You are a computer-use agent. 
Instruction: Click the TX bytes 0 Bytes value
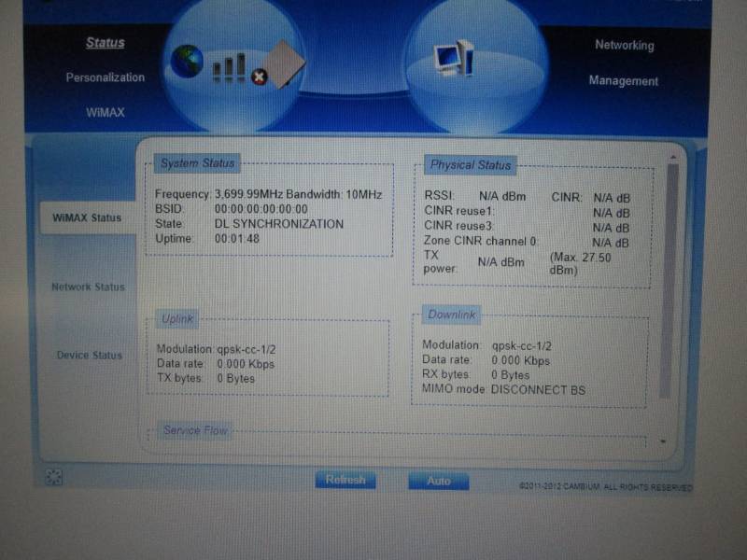(x=236, y=379)
